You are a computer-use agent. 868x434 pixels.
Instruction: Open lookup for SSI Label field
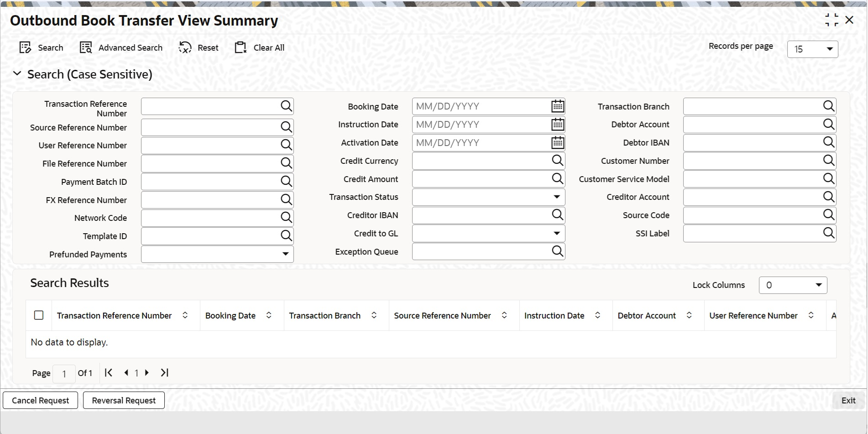pyautogui.click(x=829, y=233)
